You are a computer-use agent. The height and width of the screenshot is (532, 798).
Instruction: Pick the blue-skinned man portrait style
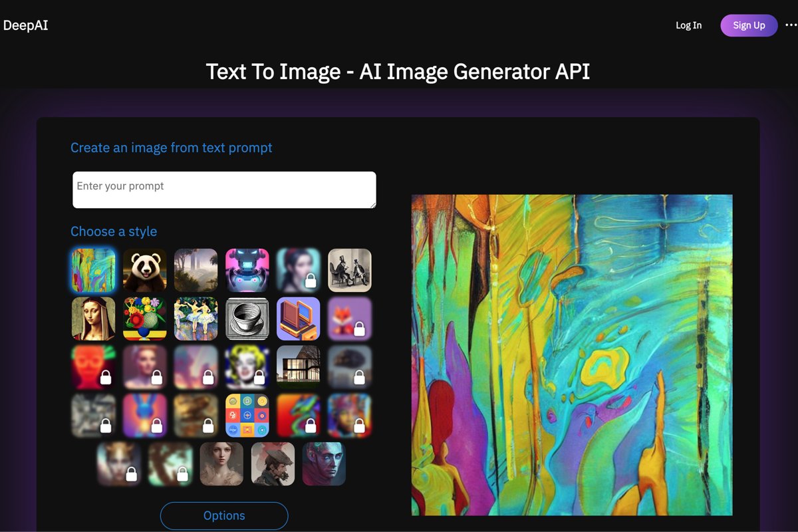click(324, 464)
